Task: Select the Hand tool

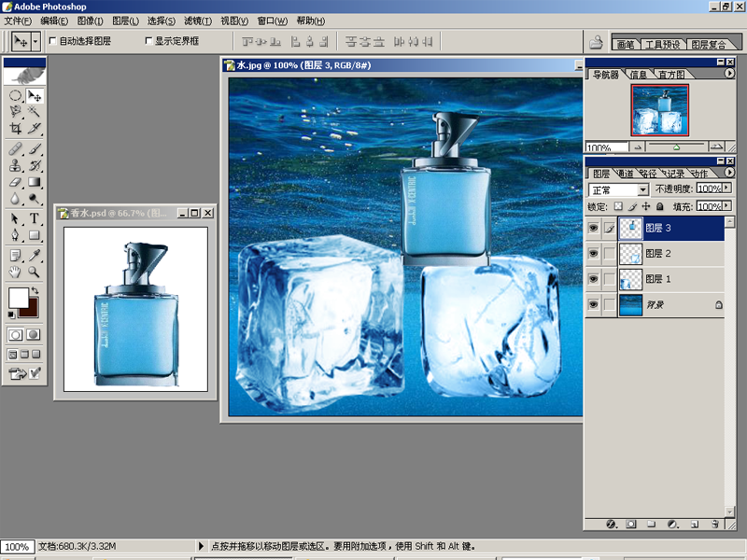Action: pyautogui.click(x=15, y=272)
